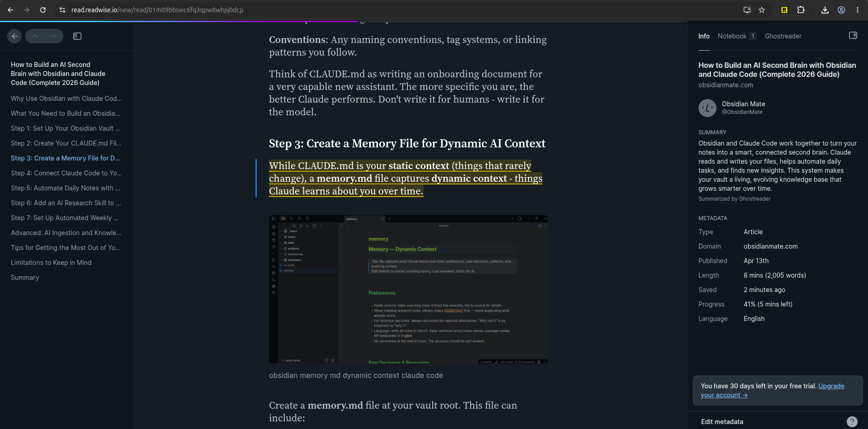Jump to Summary section in outline

tap(25, 278)
